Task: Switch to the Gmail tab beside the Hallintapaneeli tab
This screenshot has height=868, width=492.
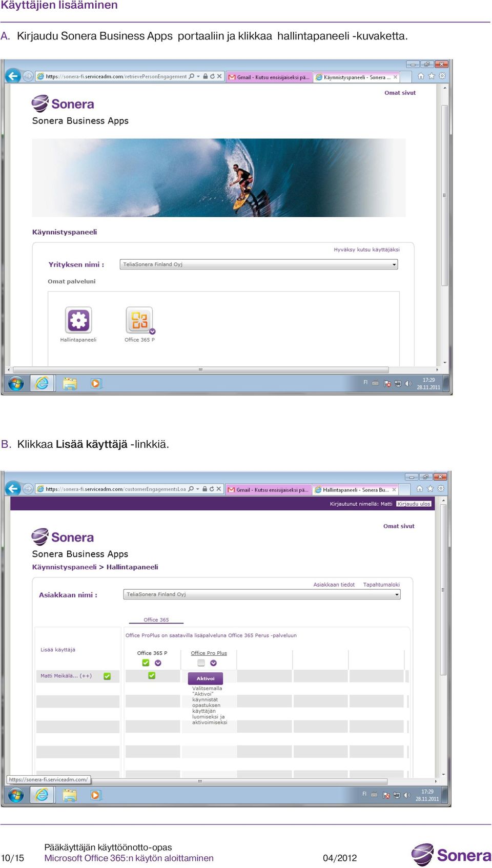Action: click(269, 490)
